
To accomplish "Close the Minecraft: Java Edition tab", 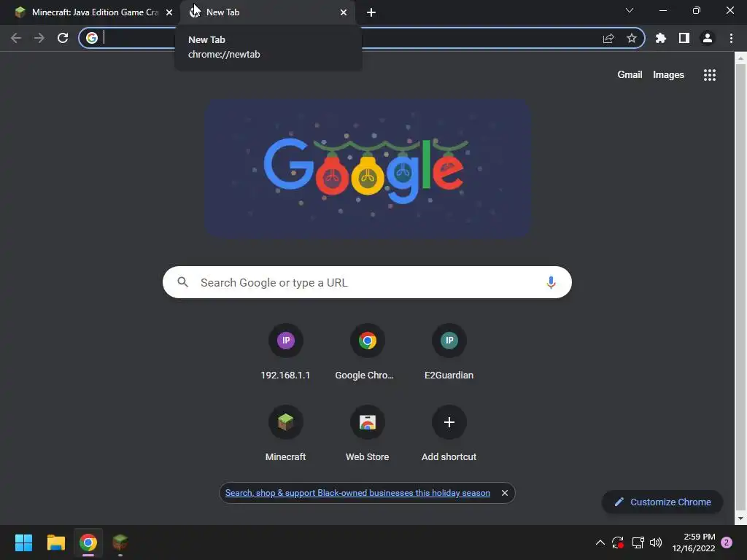I will pyautogui.click(x=169, y=12).
